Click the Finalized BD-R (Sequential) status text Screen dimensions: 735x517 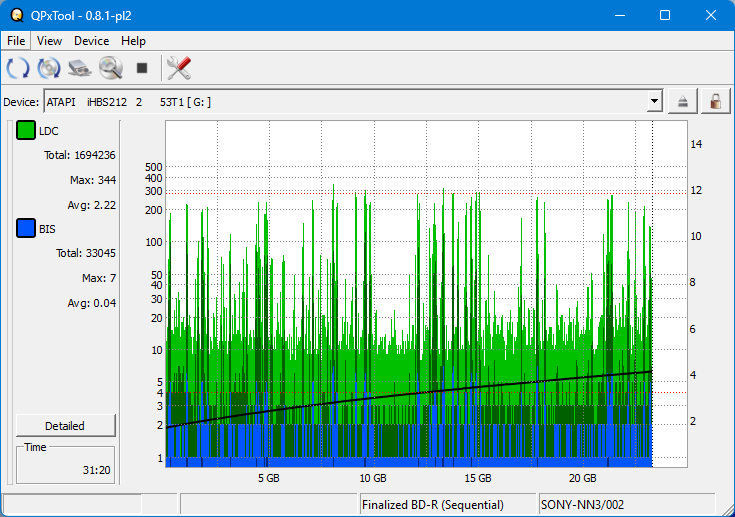click(x=433, y=505)
